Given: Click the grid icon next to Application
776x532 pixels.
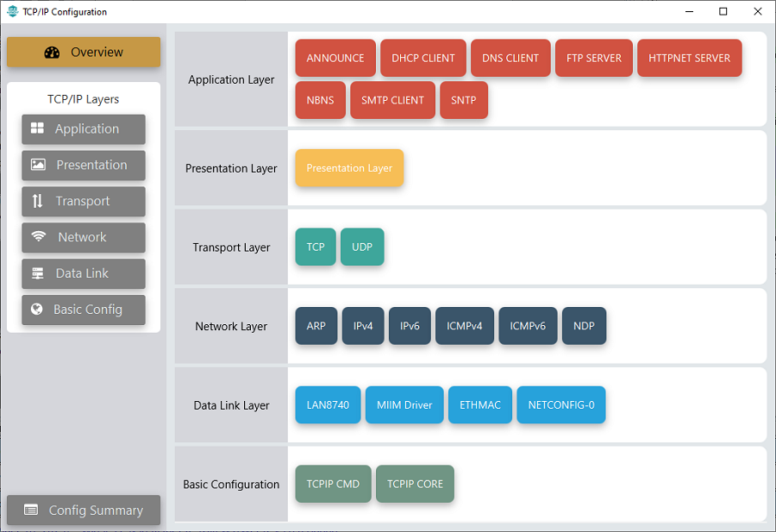Looking at the screenshot, I should (37, 128).
